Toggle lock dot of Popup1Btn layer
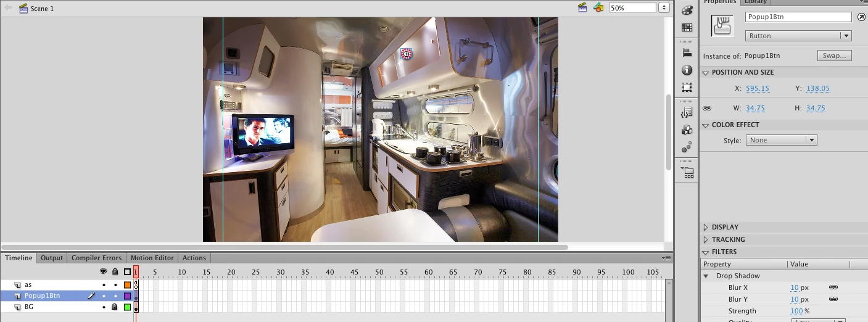This screenshot has height=322, width=868. (x=115, y=296)
